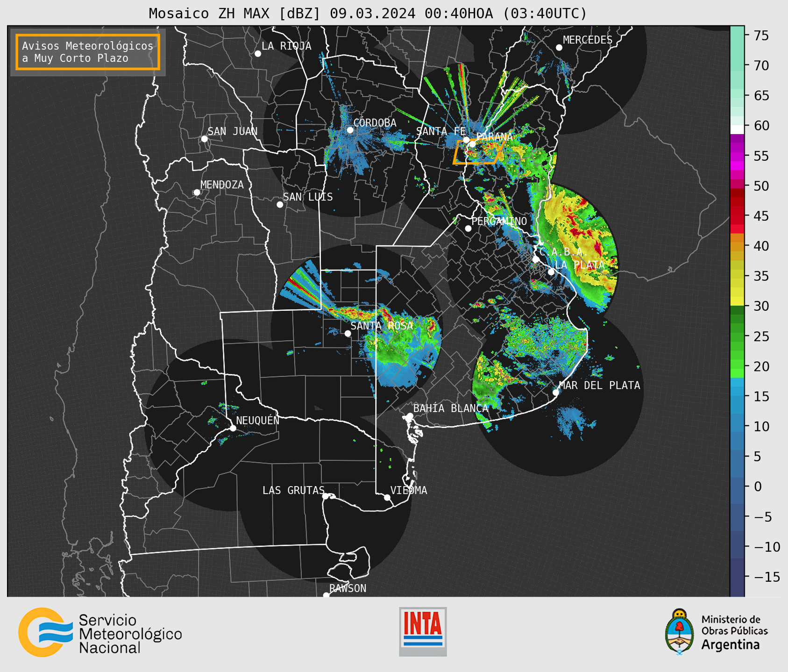Click the MENDOZA label
788x672 pixels.
222,185
